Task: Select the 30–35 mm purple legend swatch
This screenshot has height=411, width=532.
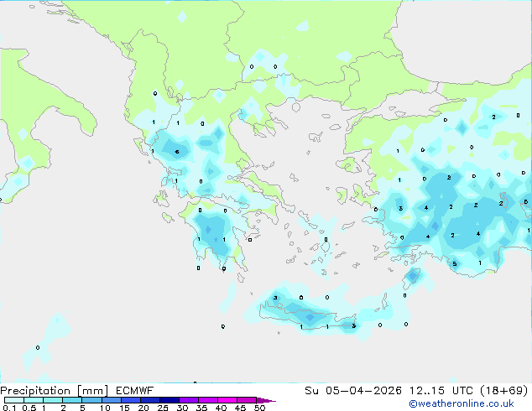Action: point(189,400)
